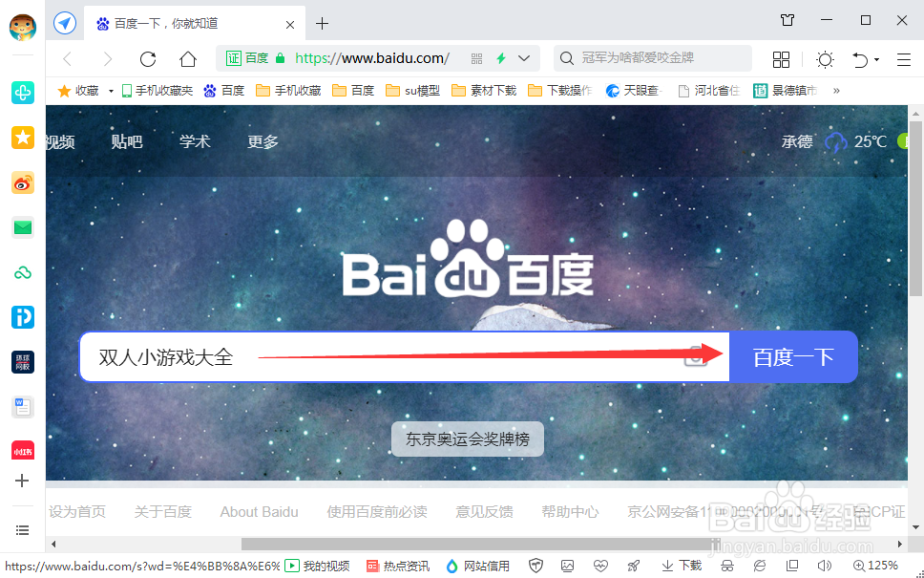Open the extensions grid icon
The image size is (924, 578).
[x=781, y=59]
